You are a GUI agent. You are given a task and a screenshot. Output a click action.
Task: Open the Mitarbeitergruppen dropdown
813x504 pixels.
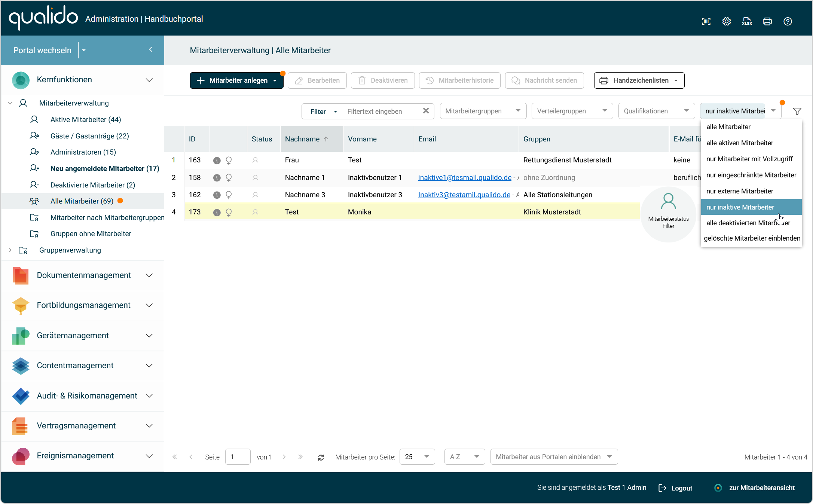[x=483, y=111]
